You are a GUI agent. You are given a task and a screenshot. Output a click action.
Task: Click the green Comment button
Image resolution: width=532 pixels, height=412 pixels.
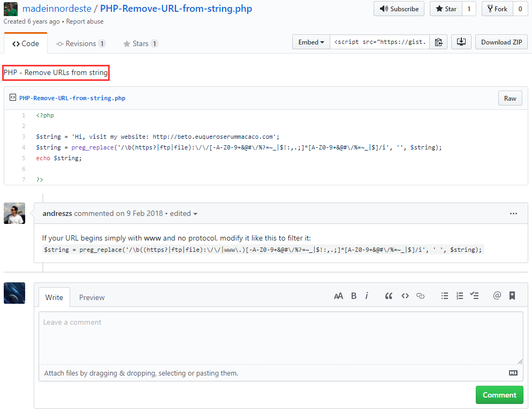[499, 395]
